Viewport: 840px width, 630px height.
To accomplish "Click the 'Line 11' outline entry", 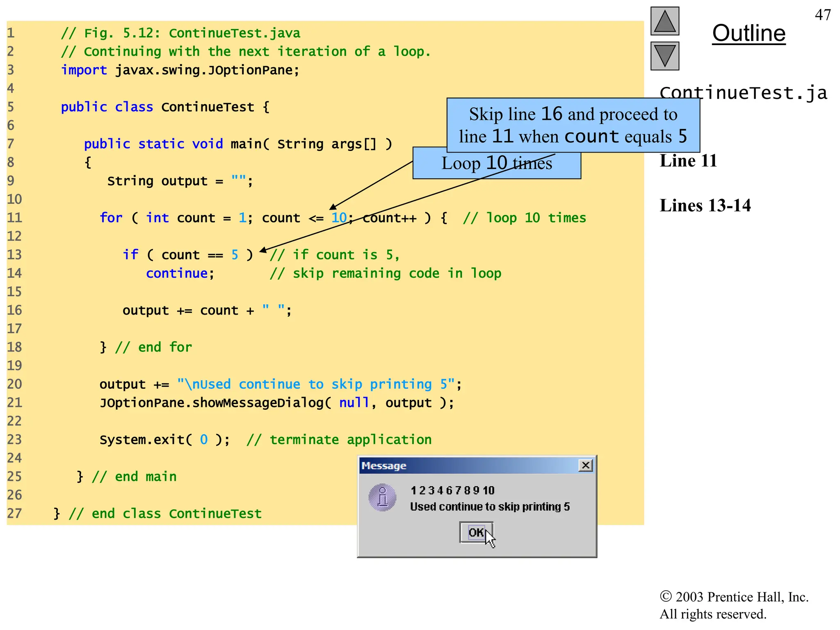I will point(688,161).
